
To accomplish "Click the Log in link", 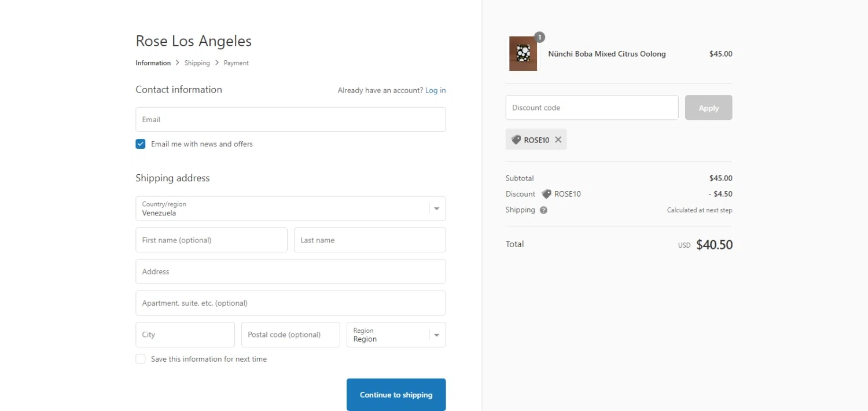I will click(x=436, y=90).
